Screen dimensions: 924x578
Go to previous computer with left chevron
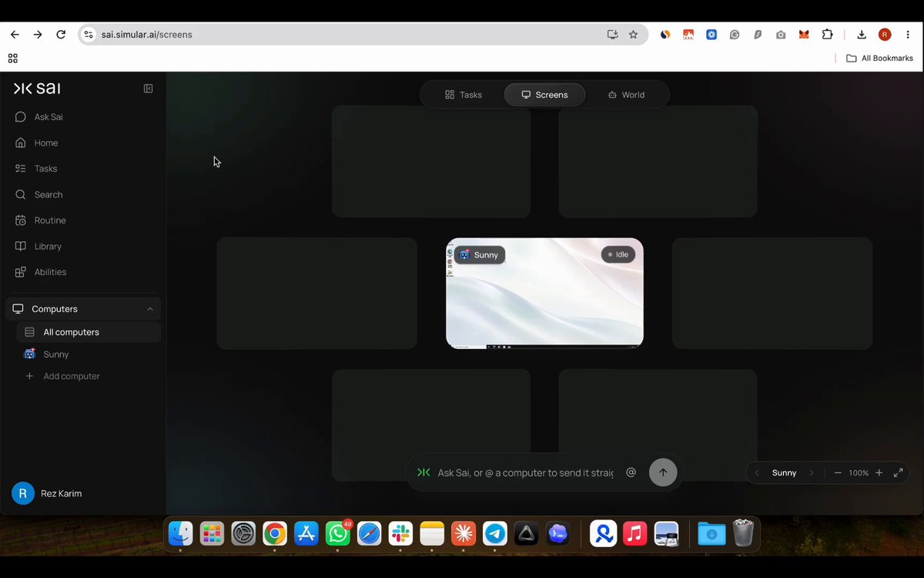(757, 473)
